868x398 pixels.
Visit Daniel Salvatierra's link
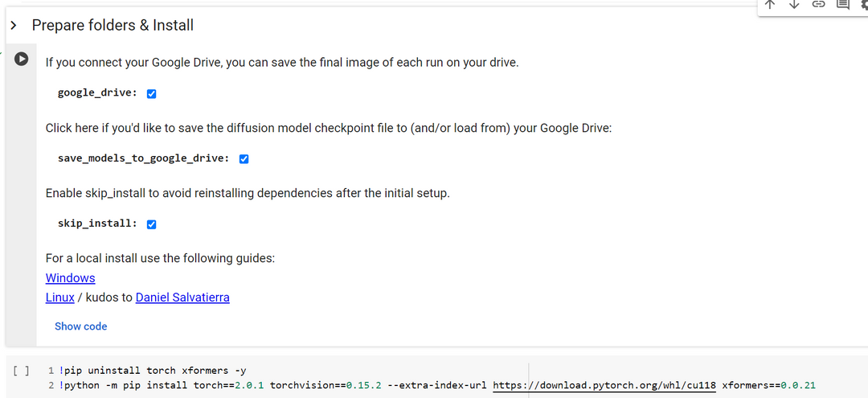[x=182, y=297]
